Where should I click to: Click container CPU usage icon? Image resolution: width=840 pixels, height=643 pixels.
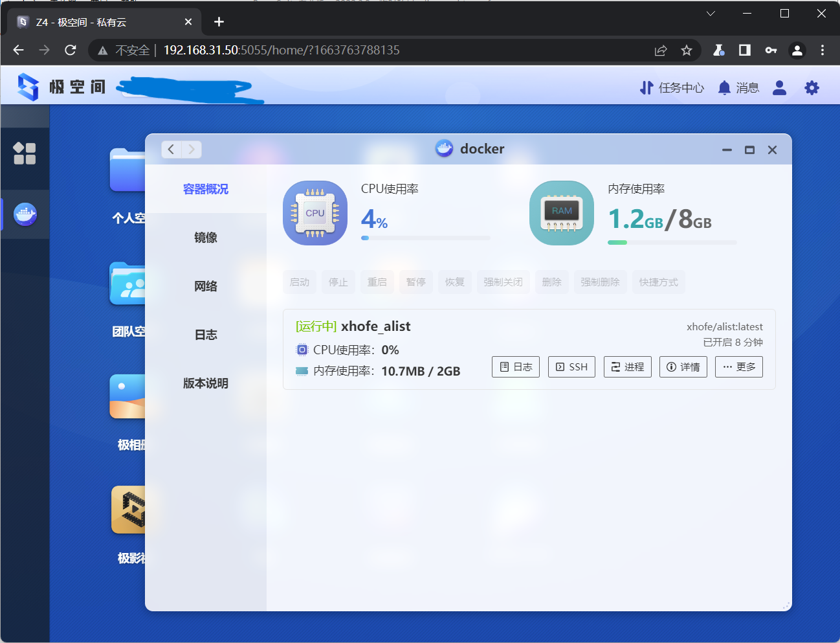tap(302, 350)
